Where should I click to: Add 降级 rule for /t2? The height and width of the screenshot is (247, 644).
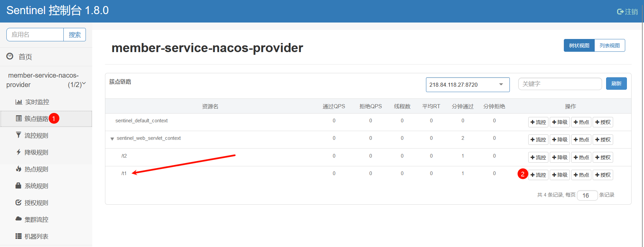tap(560, 157)
